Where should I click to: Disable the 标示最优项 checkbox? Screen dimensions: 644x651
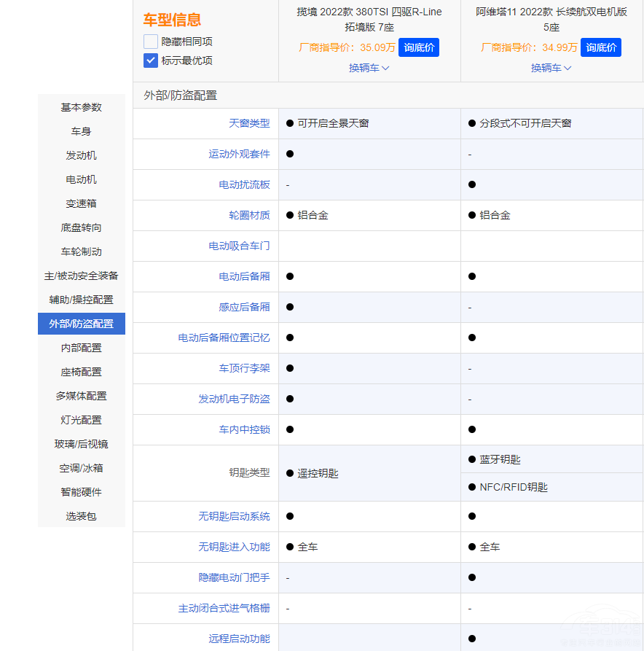point(150,61)
